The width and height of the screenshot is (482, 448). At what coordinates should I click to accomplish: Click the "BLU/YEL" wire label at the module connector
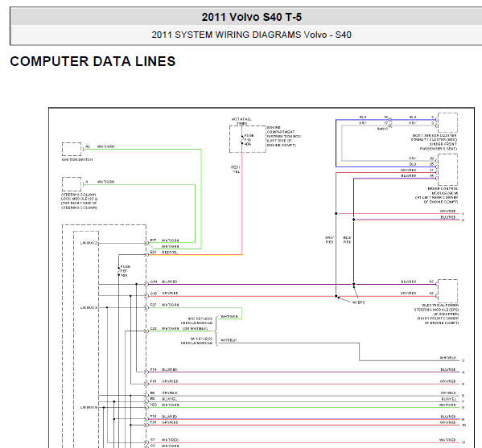[x=169, y=399]
